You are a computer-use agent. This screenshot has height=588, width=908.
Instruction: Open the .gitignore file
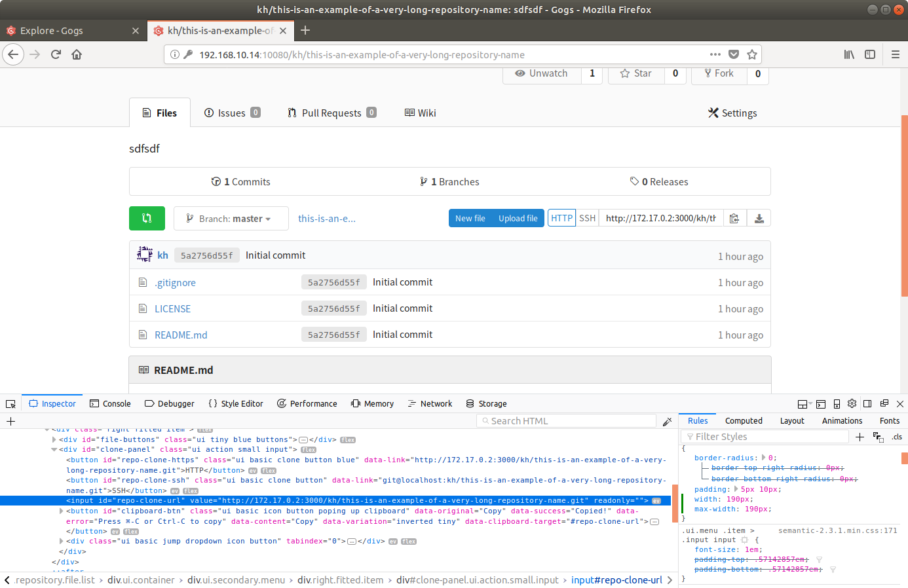coord(175,283)
